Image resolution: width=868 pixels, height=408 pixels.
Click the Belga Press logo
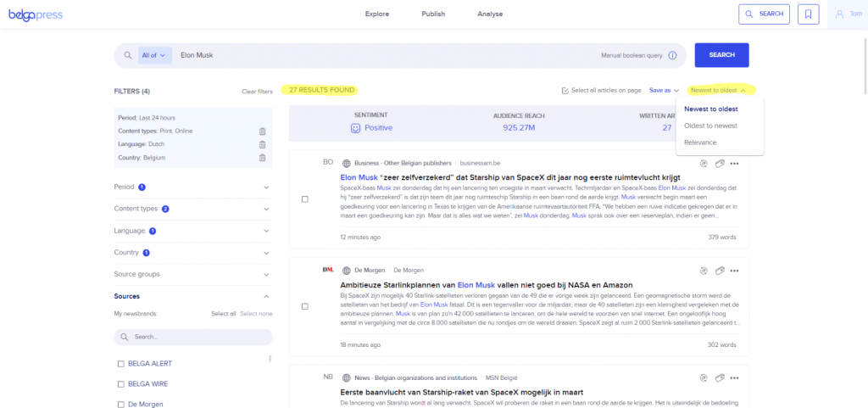point(36,14)
